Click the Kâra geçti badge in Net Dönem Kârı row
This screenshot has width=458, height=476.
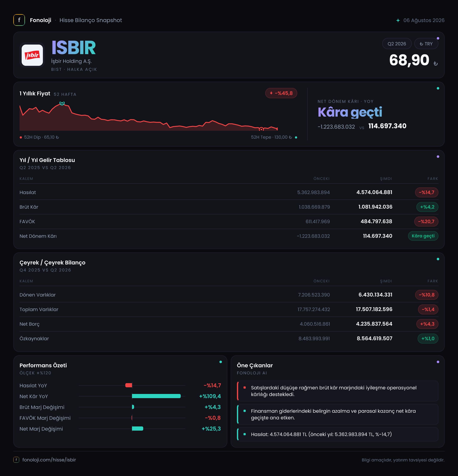pos(423,236)
